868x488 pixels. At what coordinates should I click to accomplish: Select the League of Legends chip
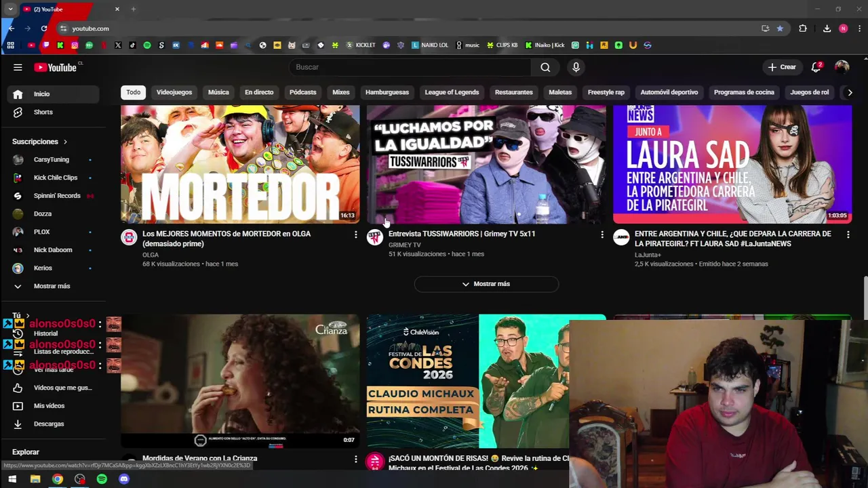(452, 92)
